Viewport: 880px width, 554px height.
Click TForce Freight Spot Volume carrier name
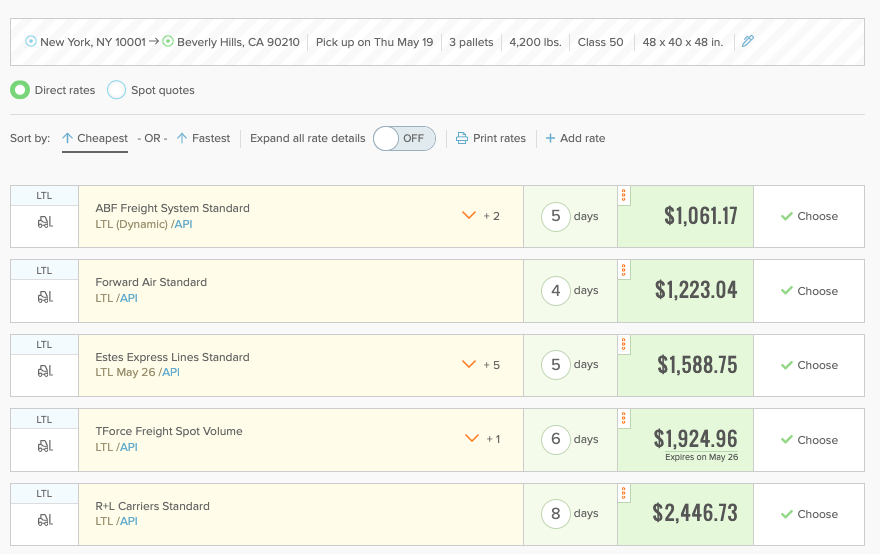(169, 431)
